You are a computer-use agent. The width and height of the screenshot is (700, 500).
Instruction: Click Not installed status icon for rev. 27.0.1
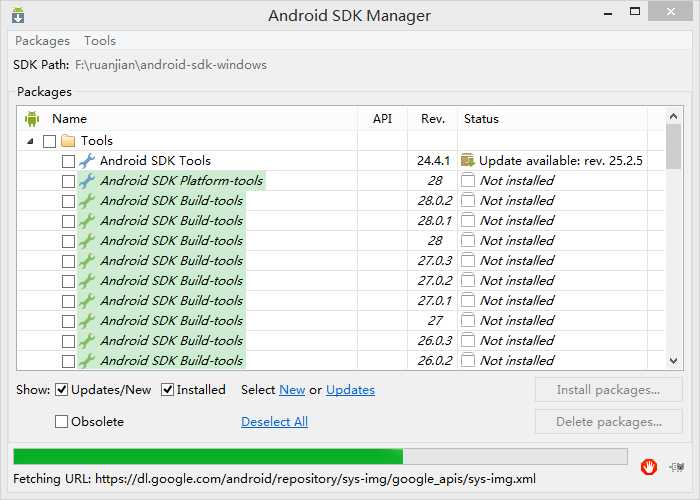coord(467,300)
